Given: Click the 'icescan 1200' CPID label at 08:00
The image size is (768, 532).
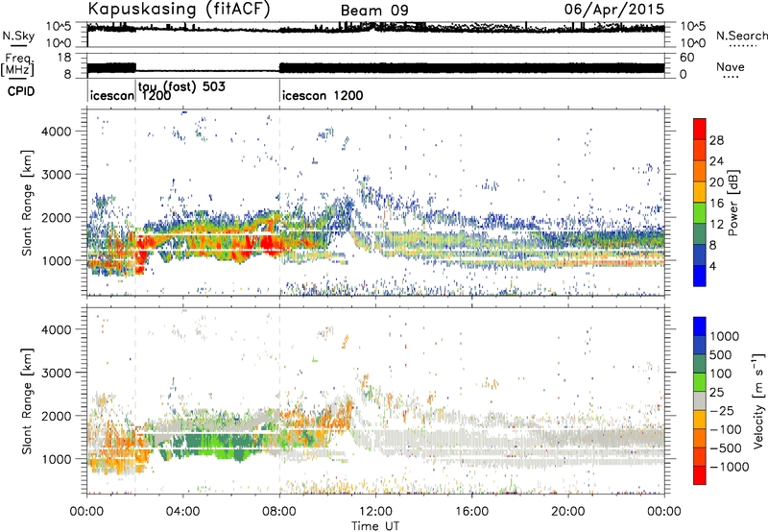Looking at the screenshot, I should 323,95.
